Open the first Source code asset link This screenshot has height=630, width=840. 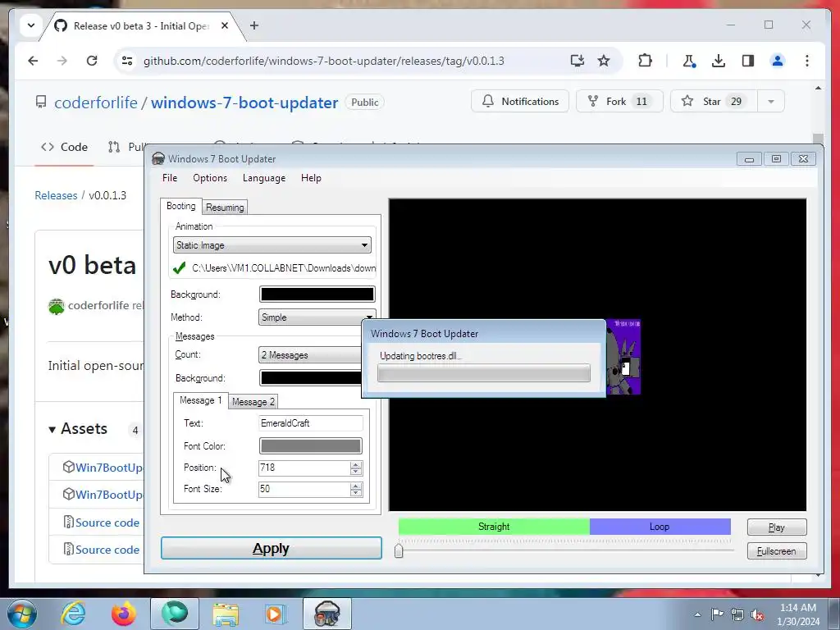[107, 523]
